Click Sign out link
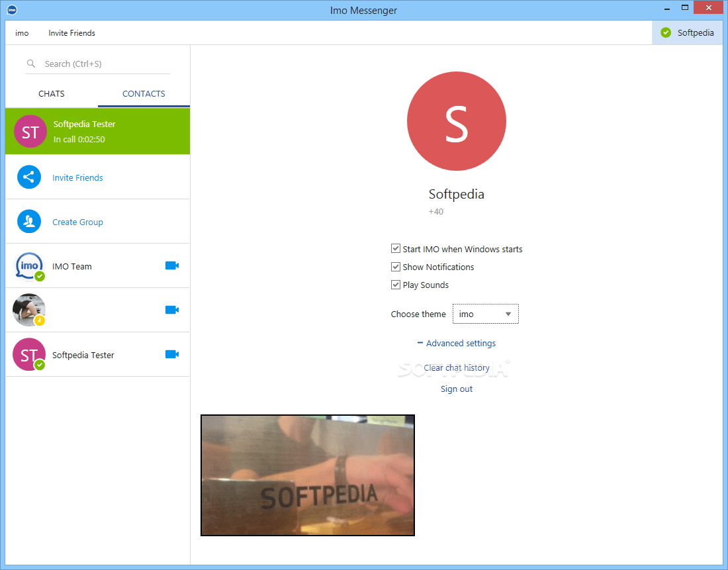The image size is (728, 570). pyautogui.click(x=457, y=389)
